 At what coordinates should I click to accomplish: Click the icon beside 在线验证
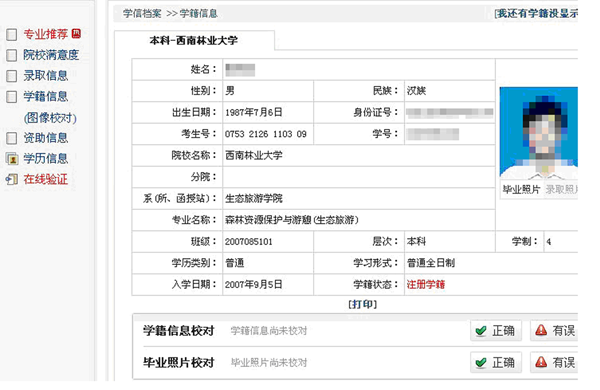pyautogui.click(x=11, y=179)
